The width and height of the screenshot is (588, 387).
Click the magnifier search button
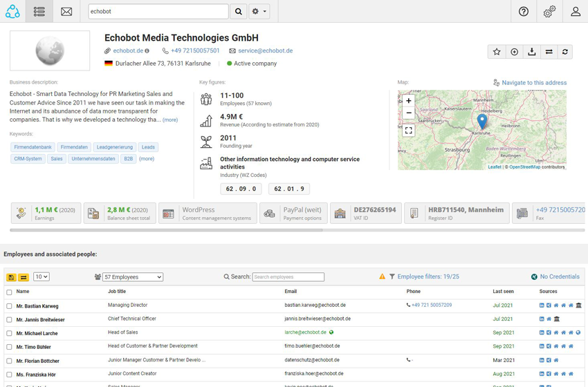(x=238, y=11)
